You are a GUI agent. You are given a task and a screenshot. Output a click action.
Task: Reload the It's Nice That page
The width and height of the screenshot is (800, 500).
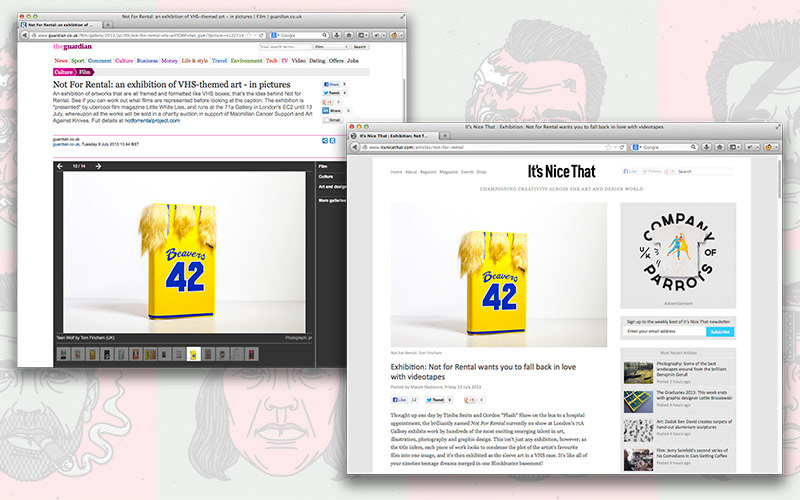[x=622, y=147]
